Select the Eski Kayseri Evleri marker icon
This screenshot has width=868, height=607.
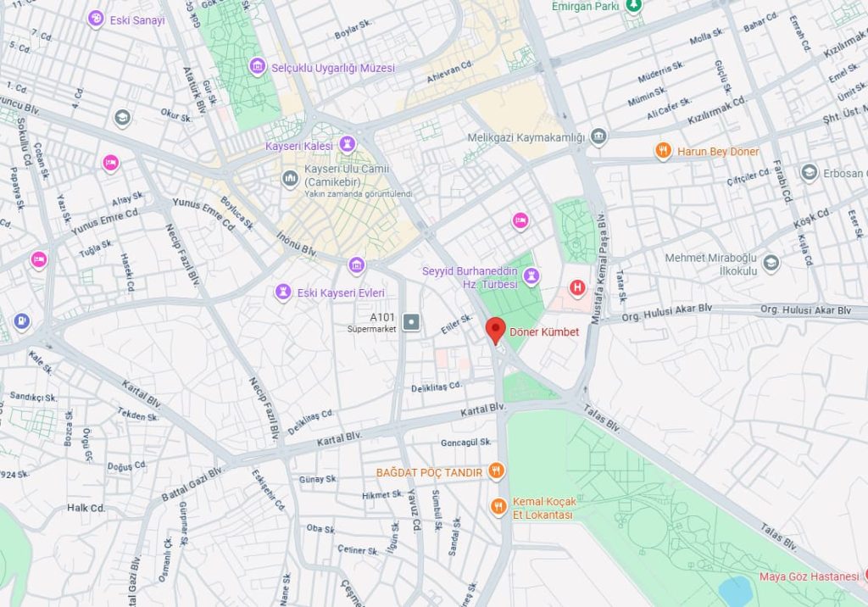(283, 292)
